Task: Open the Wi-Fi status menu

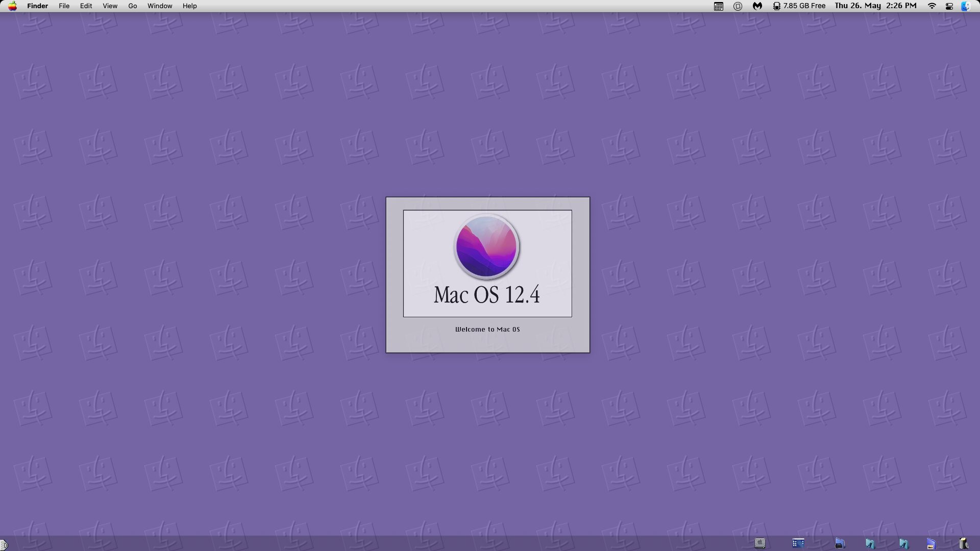Action: point(932,6)
